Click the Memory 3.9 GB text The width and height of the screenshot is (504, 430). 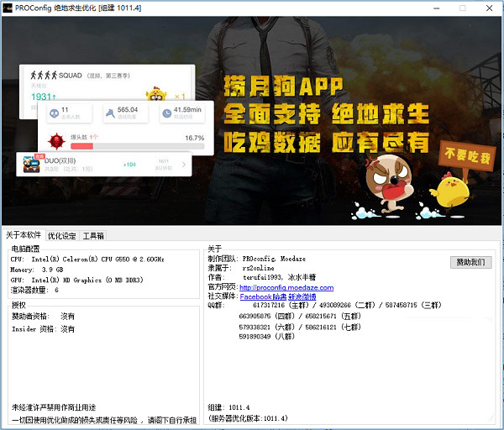point(37,270)
